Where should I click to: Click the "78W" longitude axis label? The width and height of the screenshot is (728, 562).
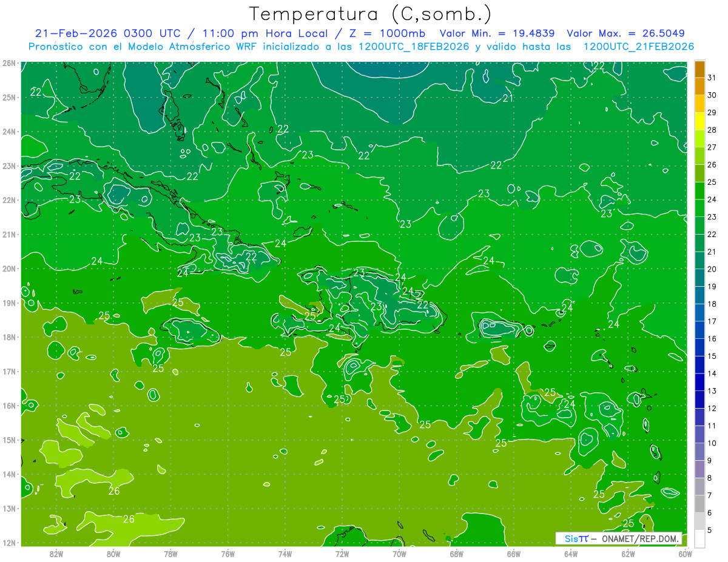(170, 554)
